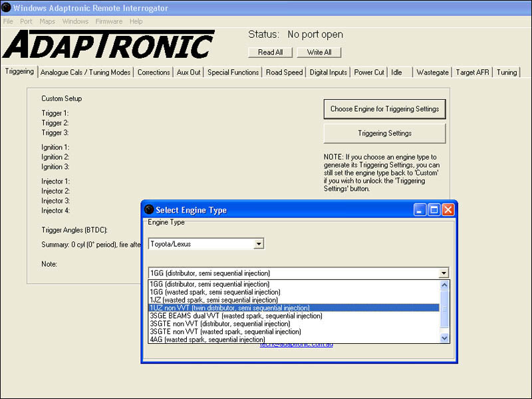This screenshot has height=399, width=532.
Task: Select 1UZ non VVT twin distributor entry
Action: coord(294,308)
